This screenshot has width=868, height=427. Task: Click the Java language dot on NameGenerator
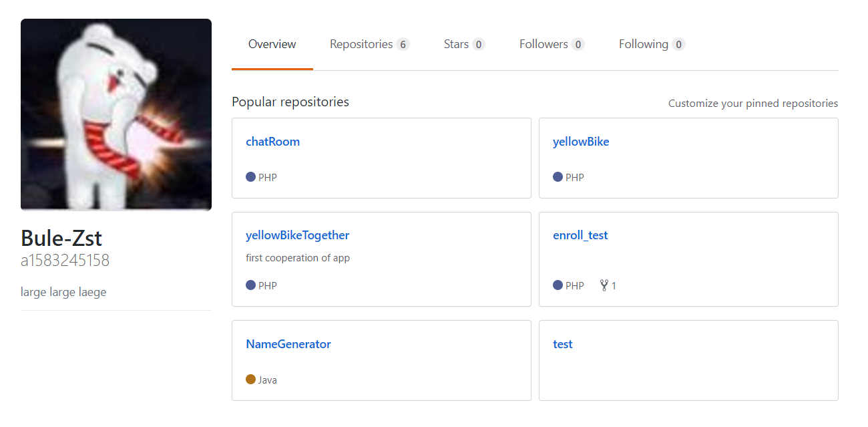pos(251,380)
